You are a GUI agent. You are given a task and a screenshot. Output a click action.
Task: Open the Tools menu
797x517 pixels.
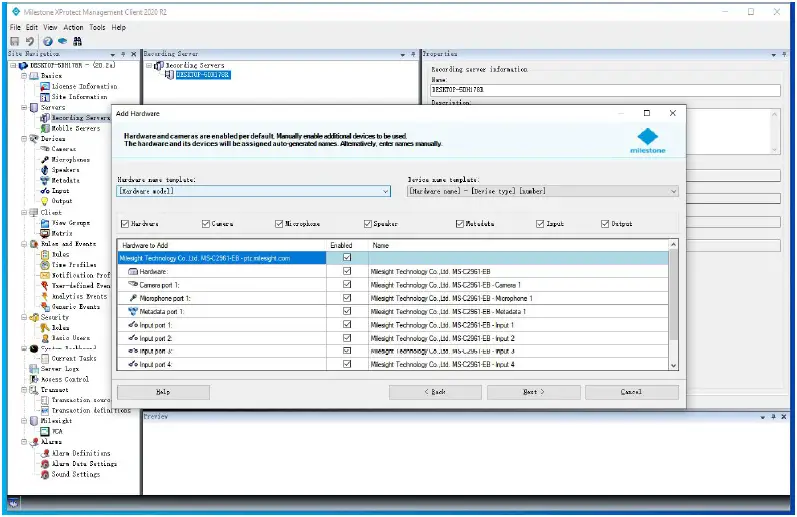click(97, 27)
